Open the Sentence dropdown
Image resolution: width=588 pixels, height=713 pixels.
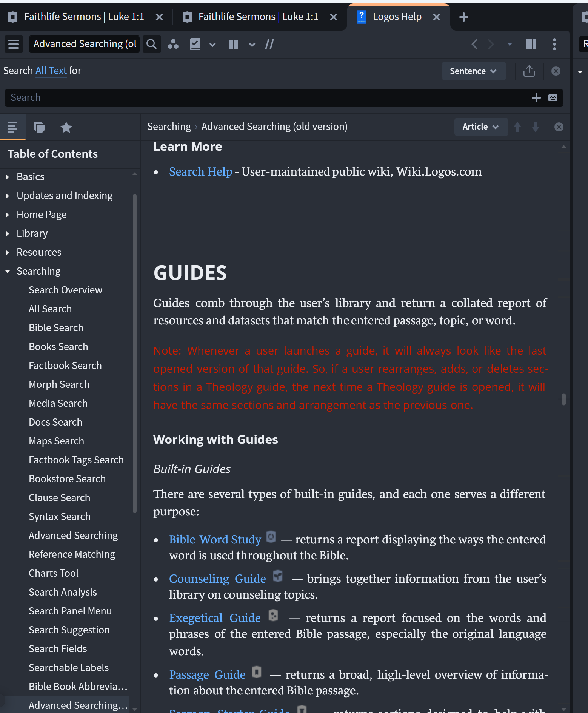point(473,71)
